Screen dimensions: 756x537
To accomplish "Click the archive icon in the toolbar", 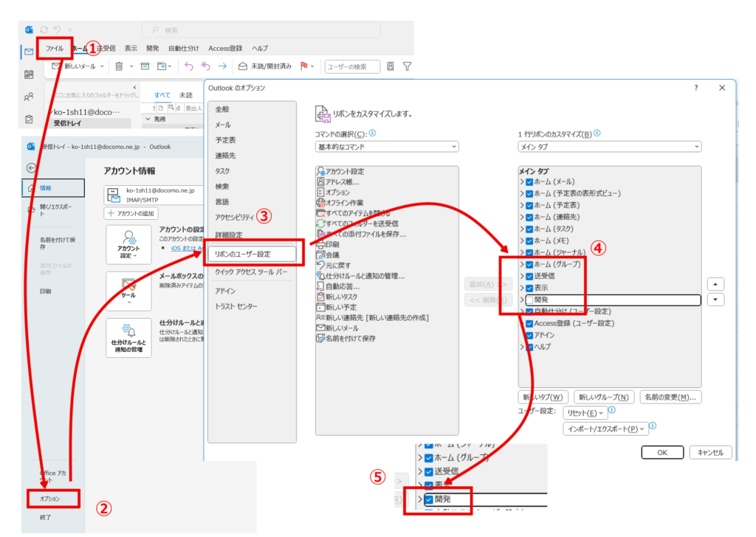I will (x=145, y=66).
